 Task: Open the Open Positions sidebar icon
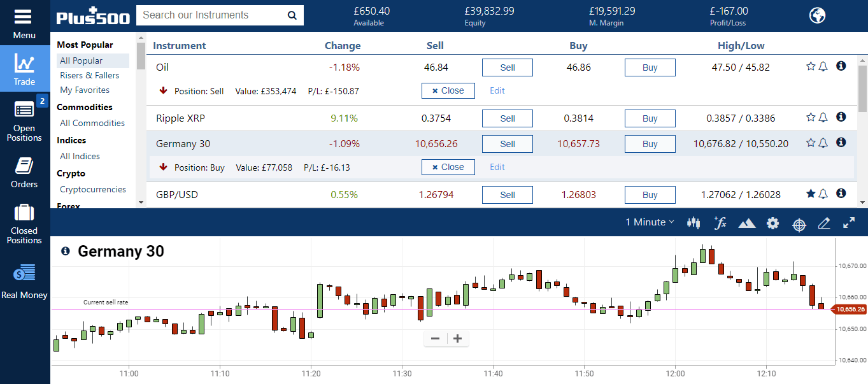coord(24,110)
